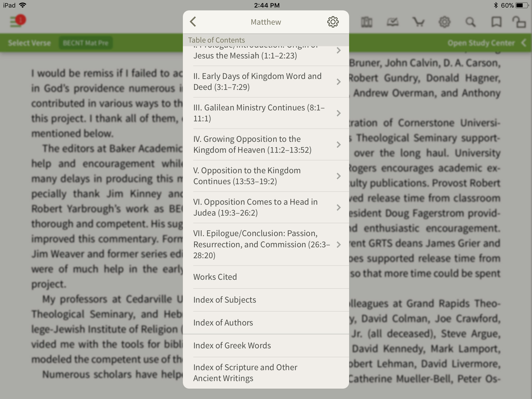This screenshot has height=399, width=532.
Task: Open the shopping cart store icon
Action: (418, 22)
